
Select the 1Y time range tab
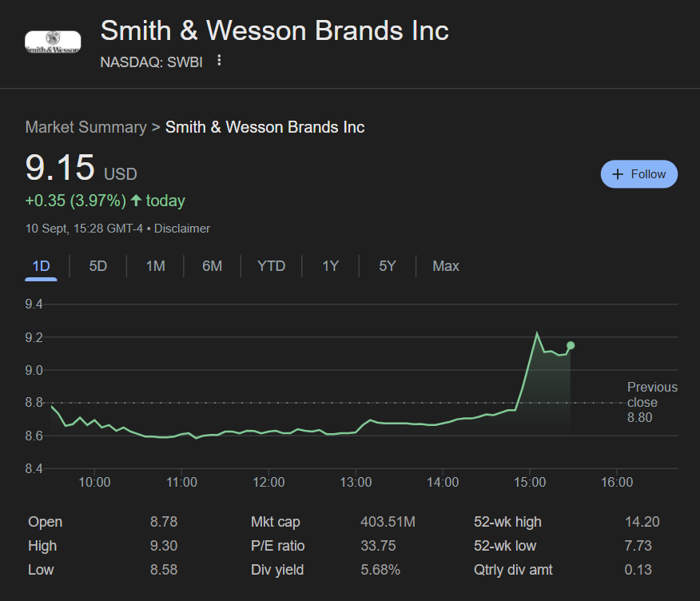coord(330,266)
